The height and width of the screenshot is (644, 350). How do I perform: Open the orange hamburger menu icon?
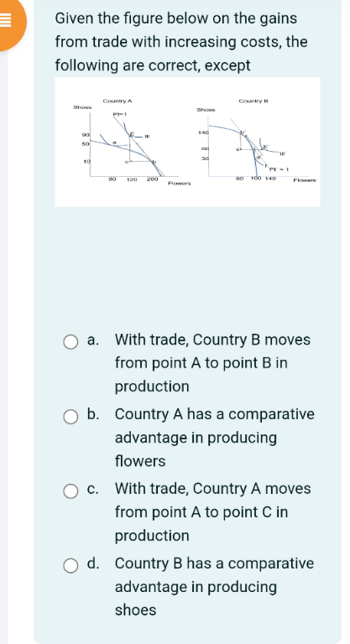pos(8,20)
